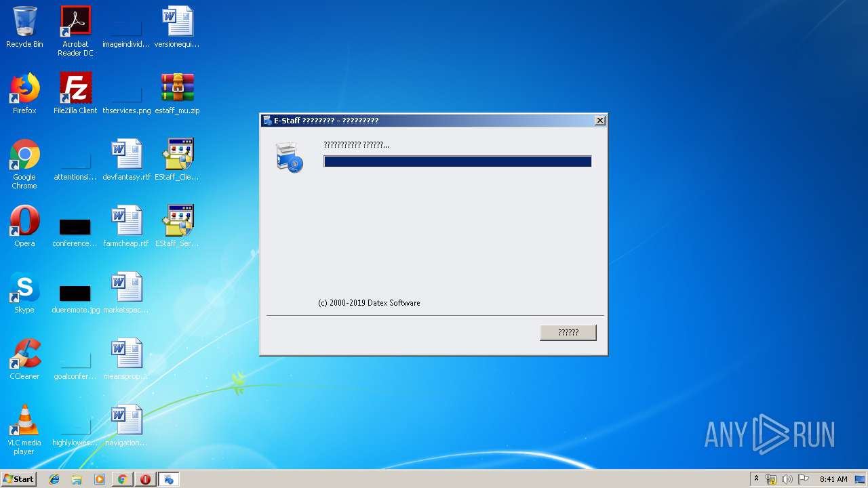Viewport: 868px width, 488px height.
Task: Open Opera from the taskbar
Action: [x=145, y=479]
